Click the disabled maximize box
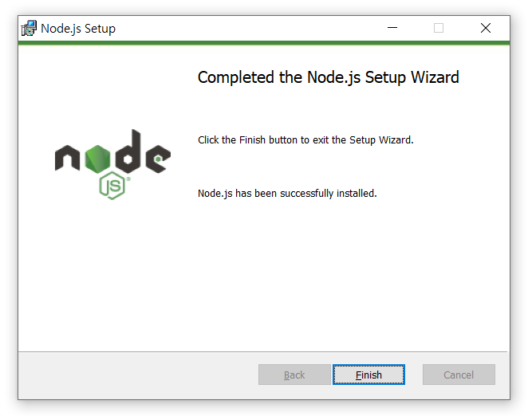 click(439, 28)
